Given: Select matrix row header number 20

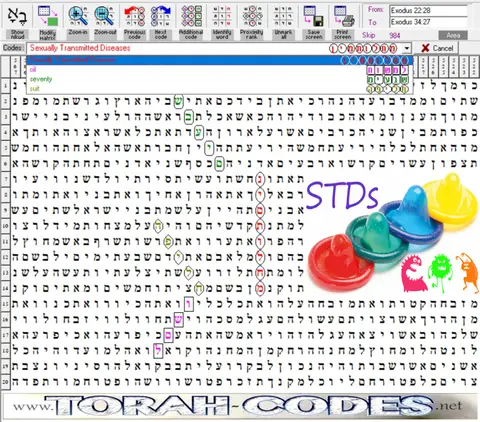Looking at the screenshot, I should [x=5, y=382].
